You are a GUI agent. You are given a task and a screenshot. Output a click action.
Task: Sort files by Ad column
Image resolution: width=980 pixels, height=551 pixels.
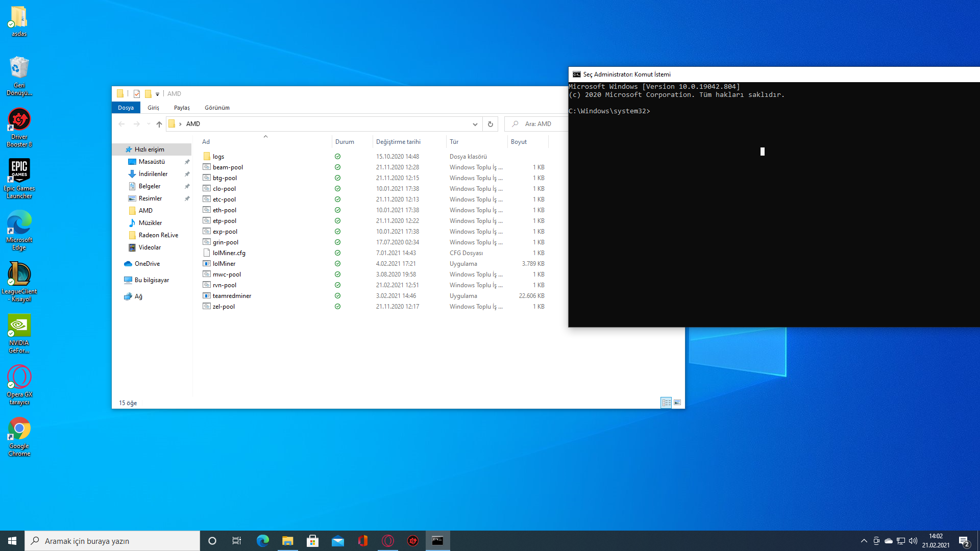pyautogui.click(x=264, y=142)
